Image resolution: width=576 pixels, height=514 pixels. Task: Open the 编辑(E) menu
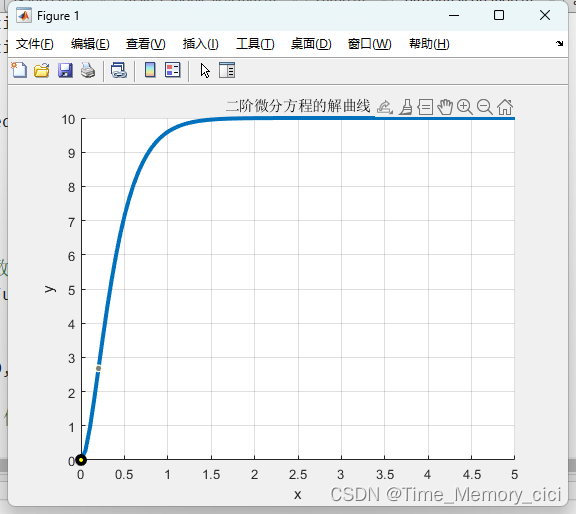tap(90, 44)
